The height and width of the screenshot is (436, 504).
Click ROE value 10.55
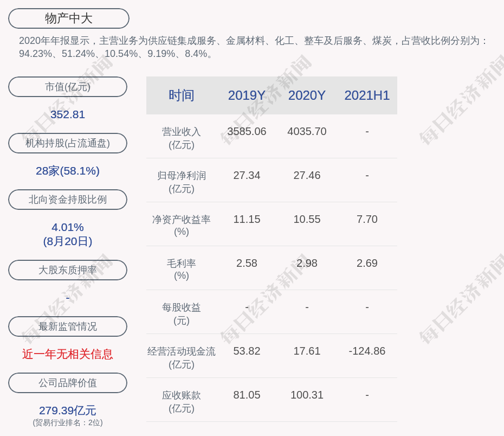click(307, 219)
